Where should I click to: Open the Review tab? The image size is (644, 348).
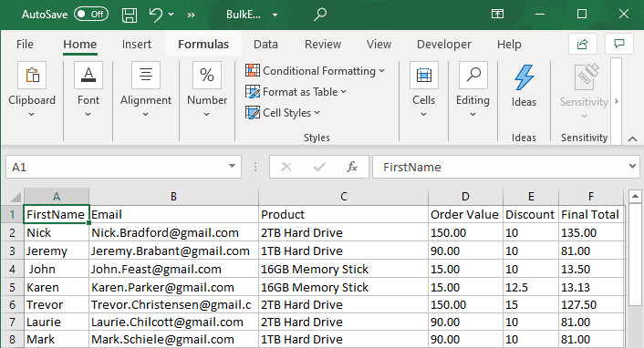click(323, 44)
